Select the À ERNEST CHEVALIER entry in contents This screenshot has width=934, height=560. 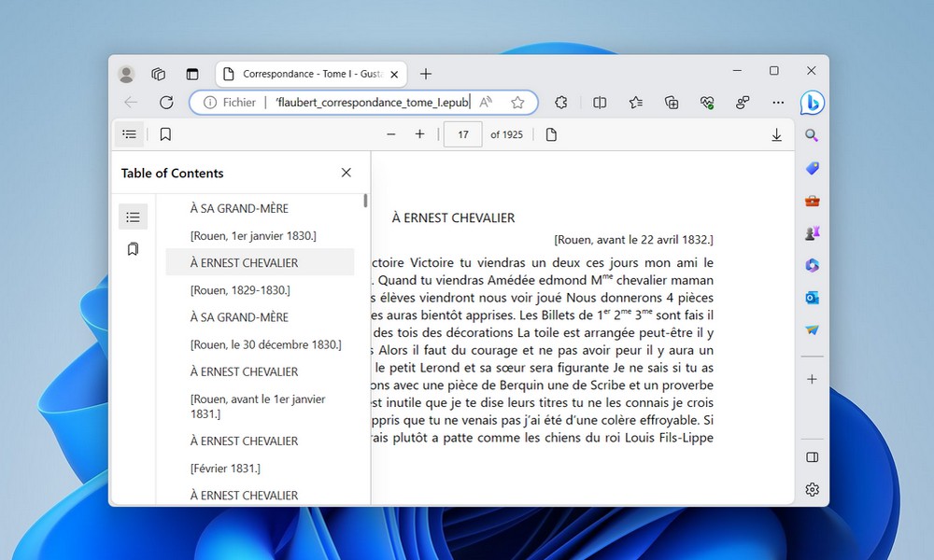pos(243,262)
